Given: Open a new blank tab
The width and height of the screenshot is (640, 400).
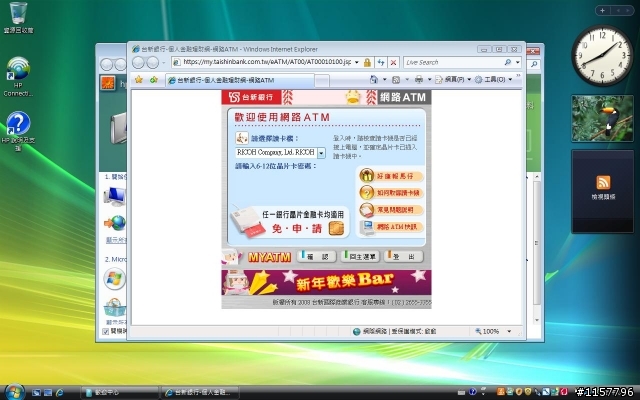Looking at the screenshot, I should (322, 81).
